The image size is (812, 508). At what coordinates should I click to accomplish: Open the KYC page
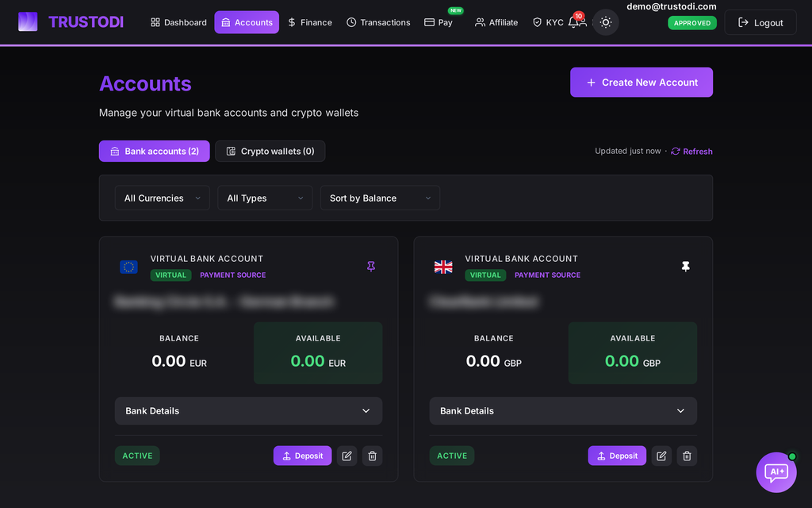548,22
